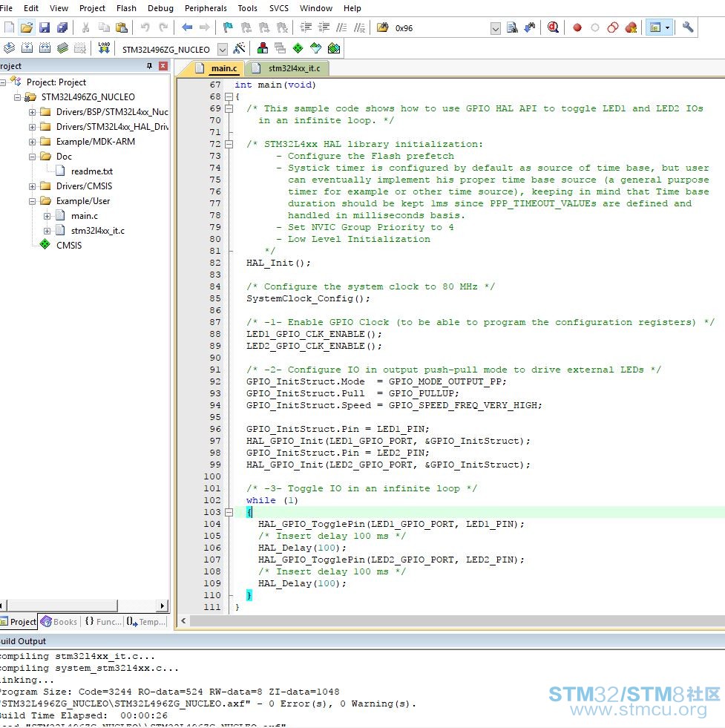Screen dimensions: 725x728
Task: Build target files with the Build icon
Action: (x=27, y=47)
